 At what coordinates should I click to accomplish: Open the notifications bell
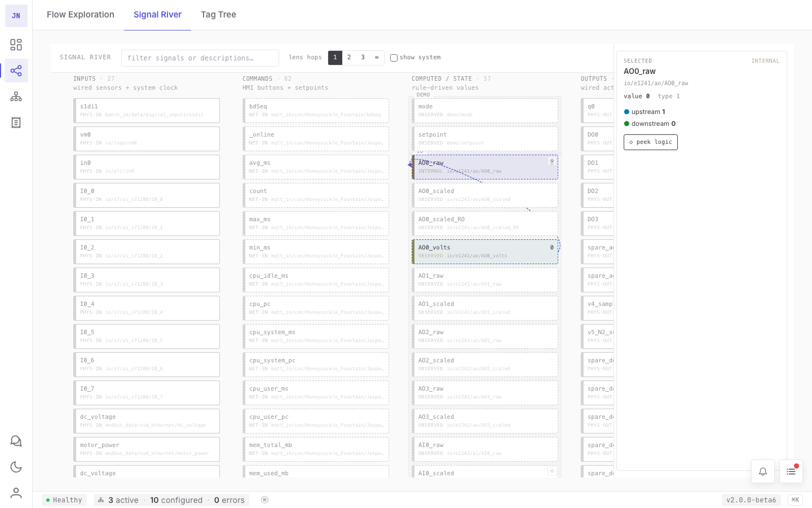pos(763,471)
